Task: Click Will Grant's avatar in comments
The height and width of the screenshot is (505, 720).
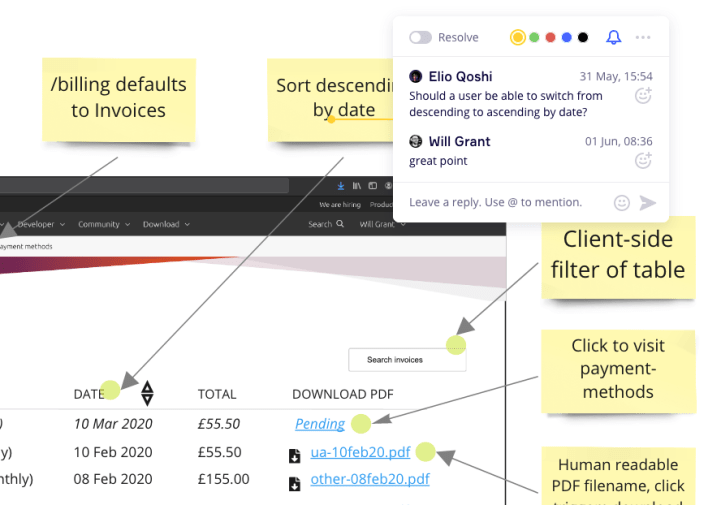Action: coord(416,141)
